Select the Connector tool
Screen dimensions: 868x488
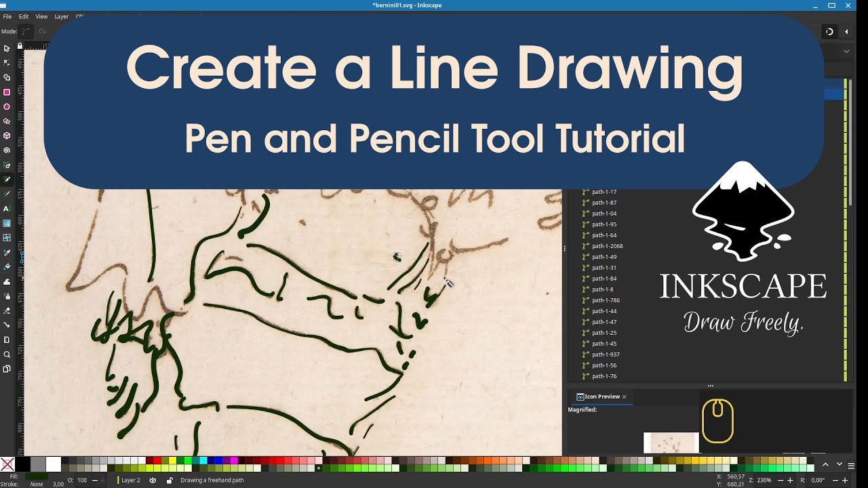(7, 325)
